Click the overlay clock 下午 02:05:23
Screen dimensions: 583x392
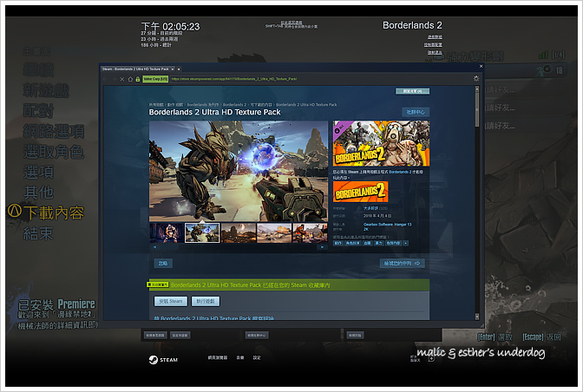click(x=170, y=27)
